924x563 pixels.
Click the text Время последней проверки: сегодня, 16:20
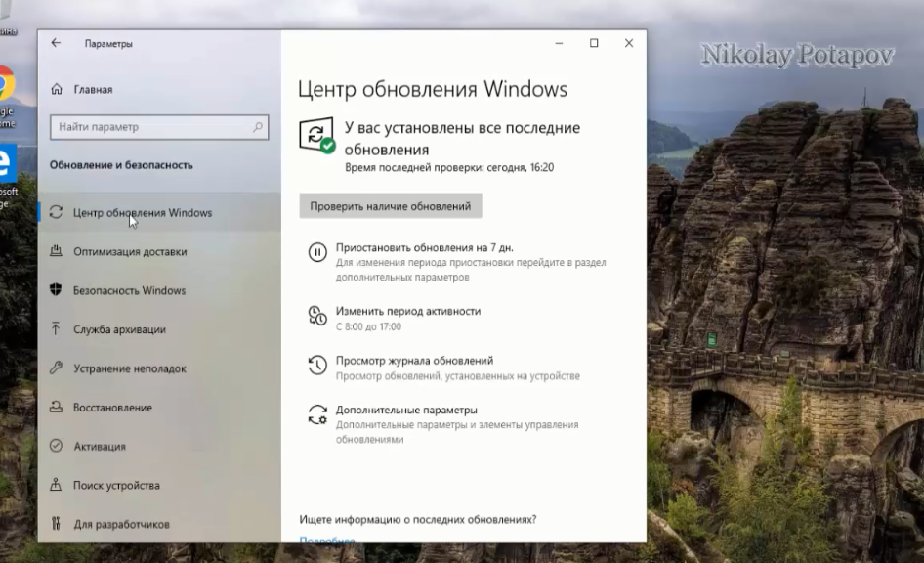pos(449,167)
